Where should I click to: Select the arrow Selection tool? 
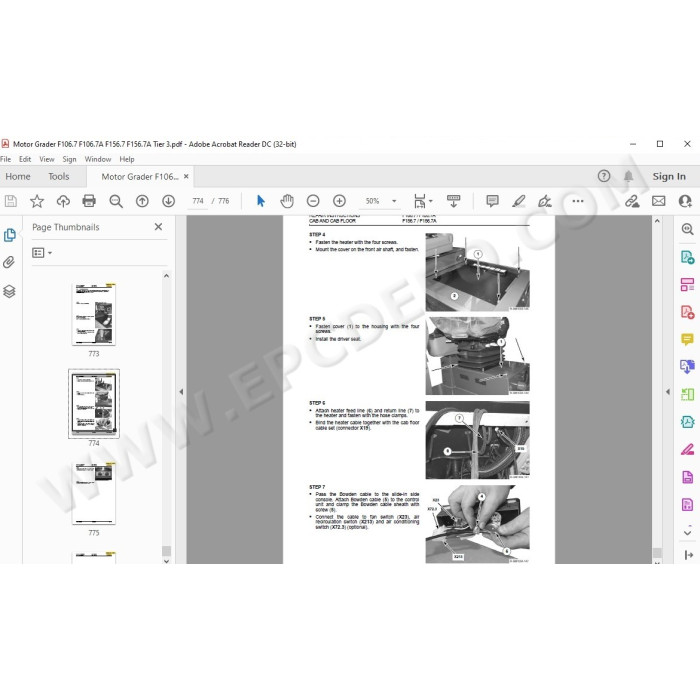click(x=261, y=201)
